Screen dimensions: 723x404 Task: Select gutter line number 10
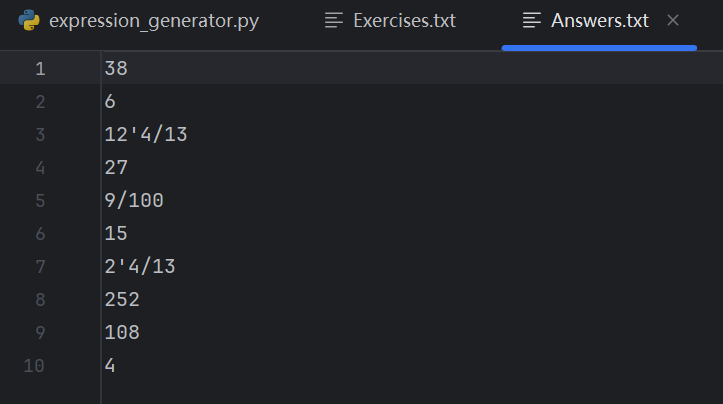click(x=35, y=366)
